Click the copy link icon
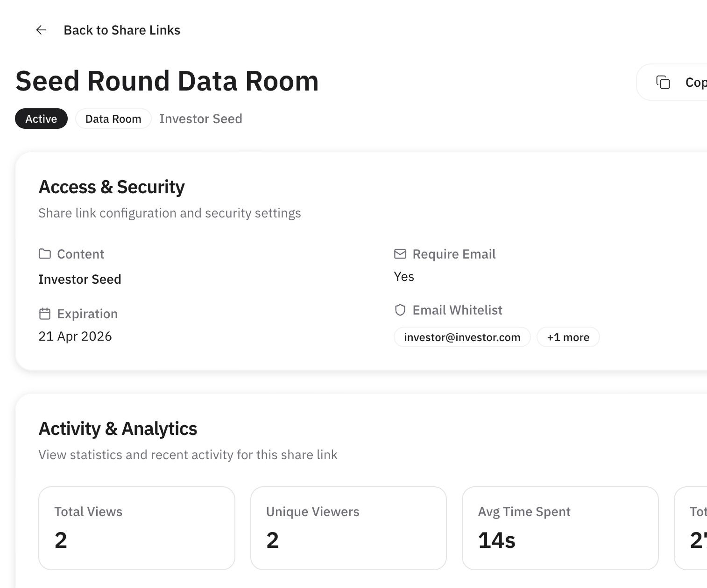Viewport: 707px width, 588px height. [663, 82]
